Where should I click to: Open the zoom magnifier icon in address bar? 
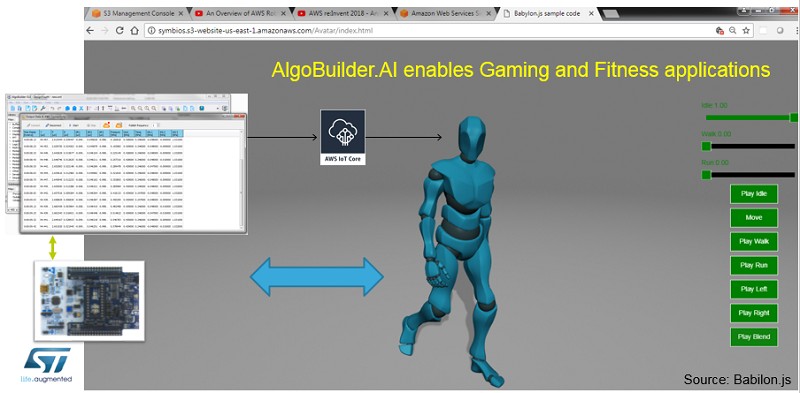[733, 31]
